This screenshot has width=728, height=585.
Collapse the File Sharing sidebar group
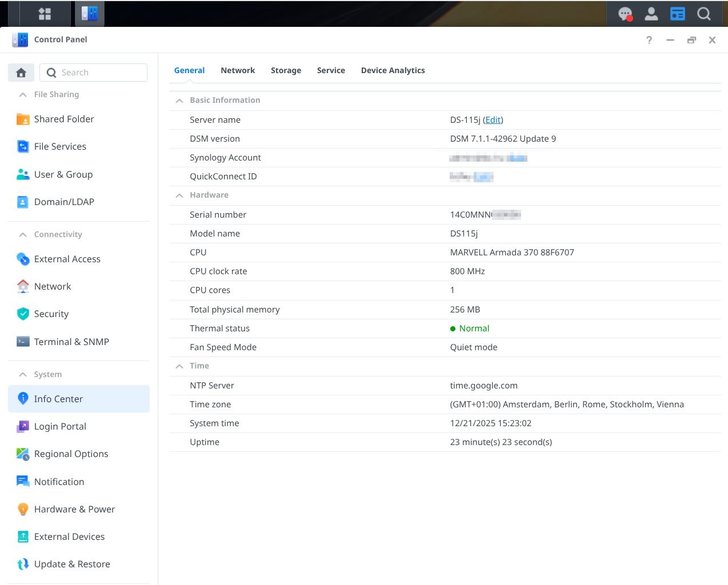23,94
